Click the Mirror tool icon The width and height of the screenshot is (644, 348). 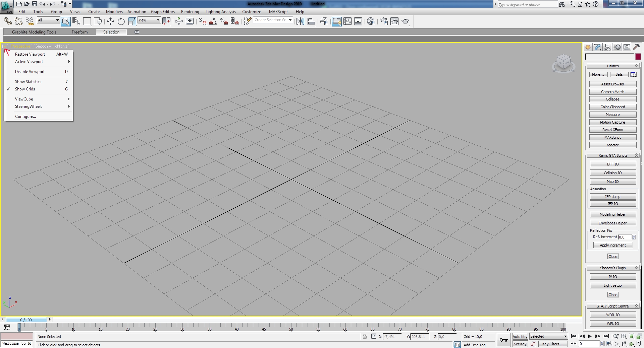pos(300,21)
